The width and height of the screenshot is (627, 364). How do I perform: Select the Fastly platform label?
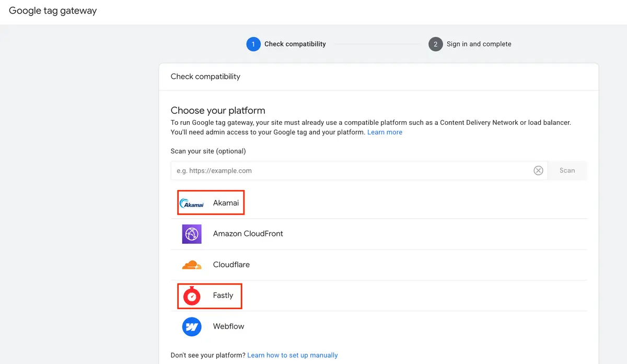[x=223, y=296]
